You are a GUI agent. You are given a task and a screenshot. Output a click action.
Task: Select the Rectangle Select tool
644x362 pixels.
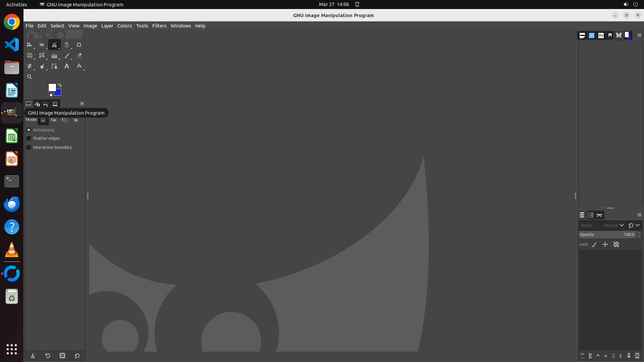[x=42, y=45]
